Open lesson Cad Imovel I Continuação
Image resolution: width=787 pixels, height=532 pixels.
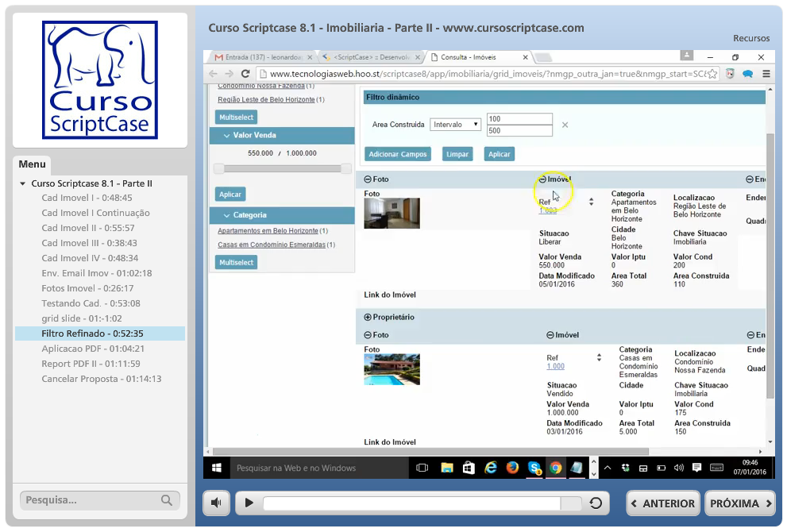[96, 213]
